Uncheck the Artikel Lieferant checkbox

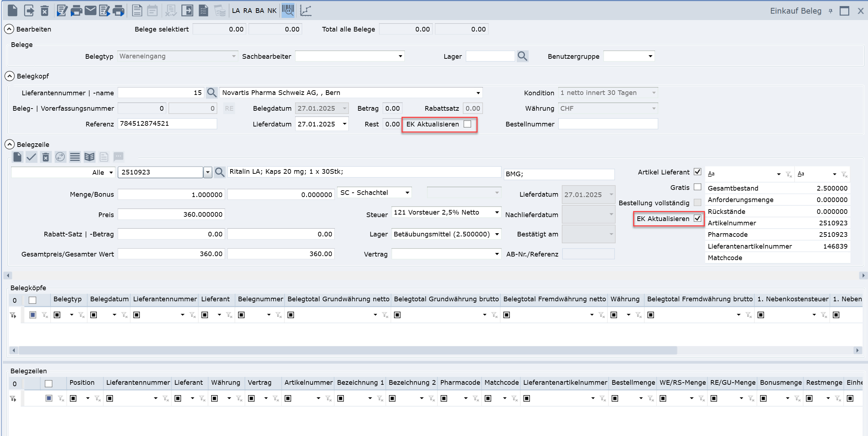click(x=697, y=172)
